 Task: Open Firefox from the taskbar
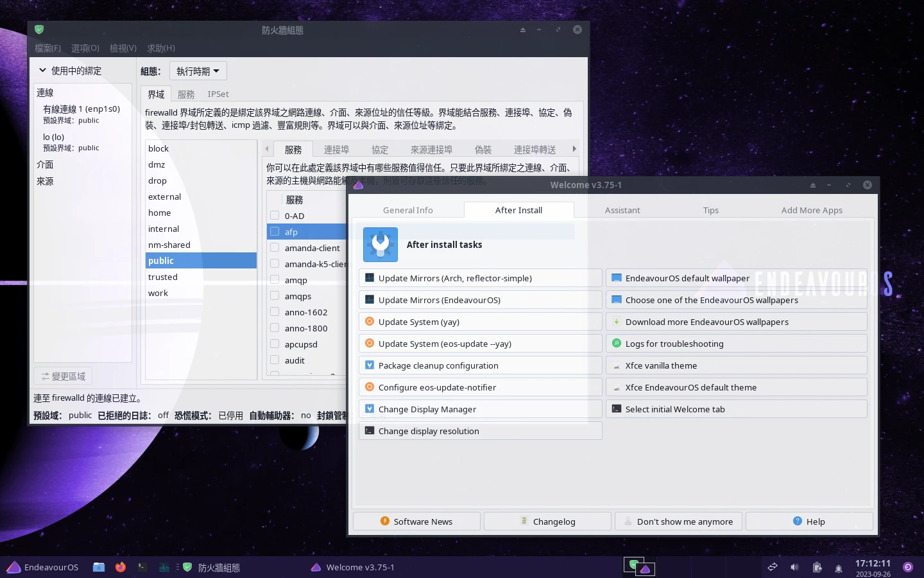click(121, 567)
